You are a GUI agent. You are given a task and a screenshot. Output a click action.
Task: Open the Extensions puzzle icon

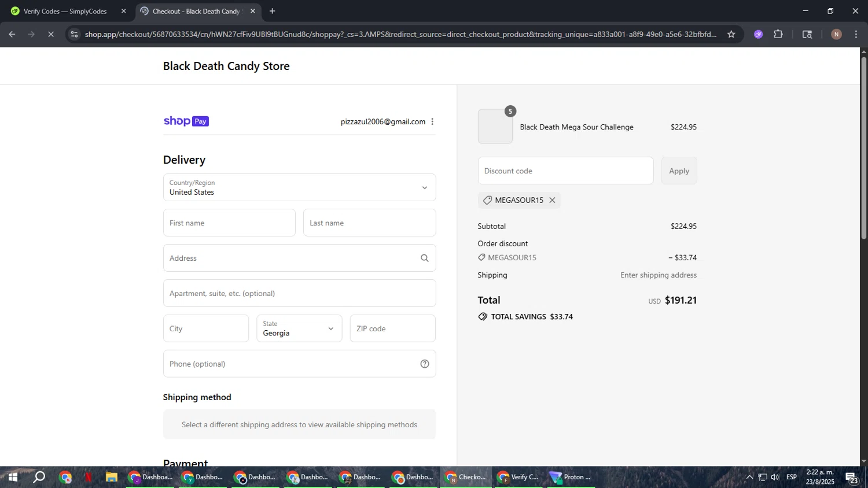pos(778,34)
